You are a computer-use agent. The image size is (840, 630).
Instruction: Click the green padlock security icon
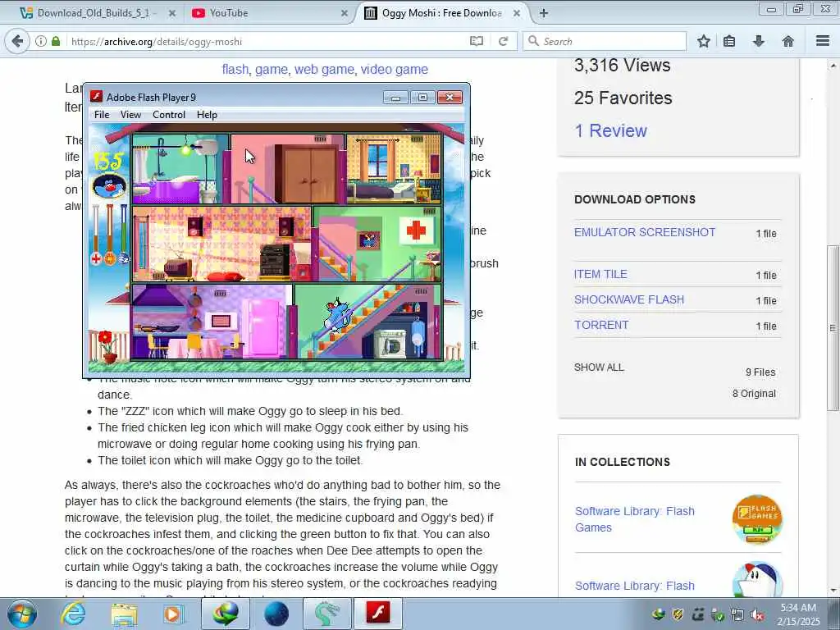click(56, 41)
